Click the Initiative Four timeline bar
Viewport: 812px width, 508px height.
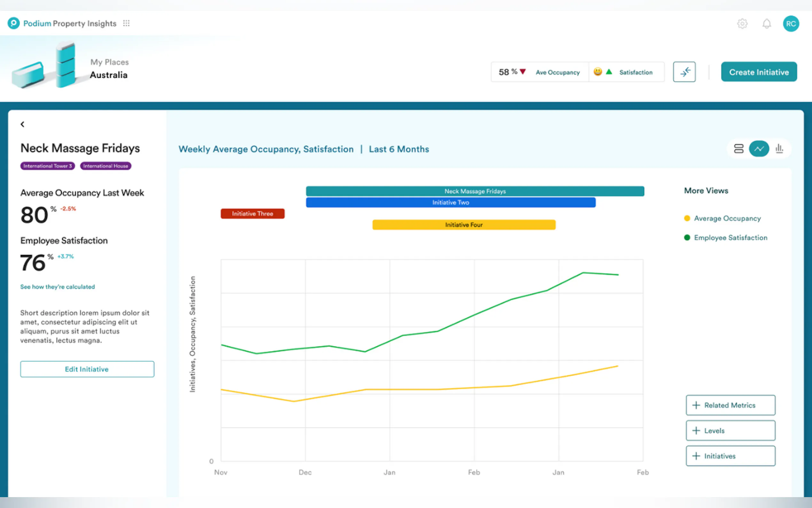coord(464,225)
